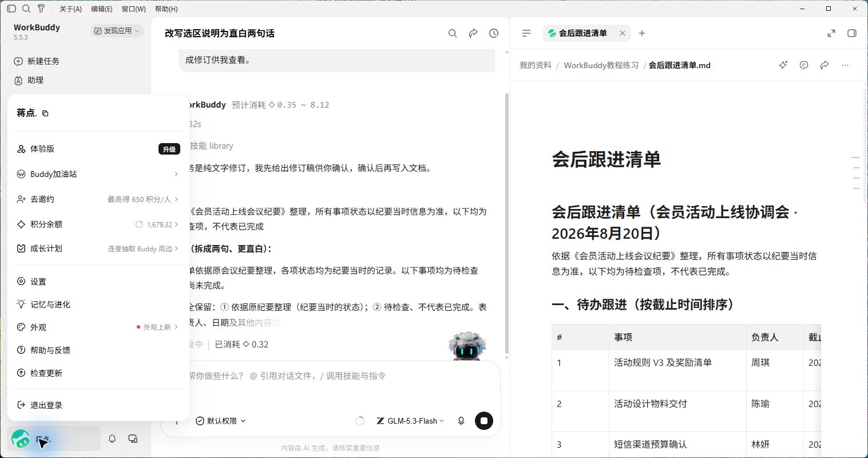
Task: Open 外观 appearance submenu
Action: (x=98, y=327)
